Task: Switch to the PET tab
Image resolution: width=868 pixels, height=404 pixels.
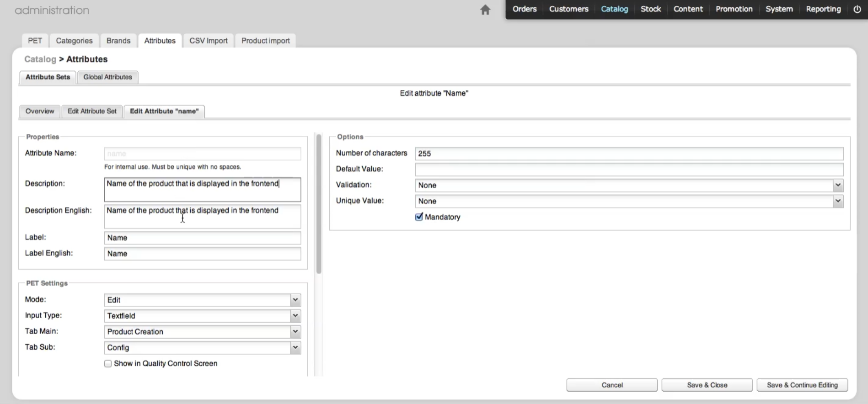Action: tap(35, 41)
